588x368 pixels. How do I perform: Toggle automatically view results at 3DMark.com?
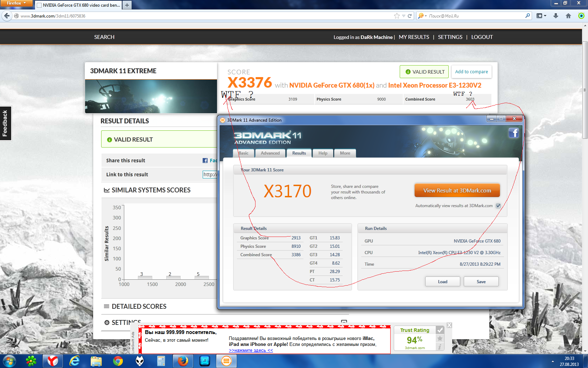click(498, 206)
